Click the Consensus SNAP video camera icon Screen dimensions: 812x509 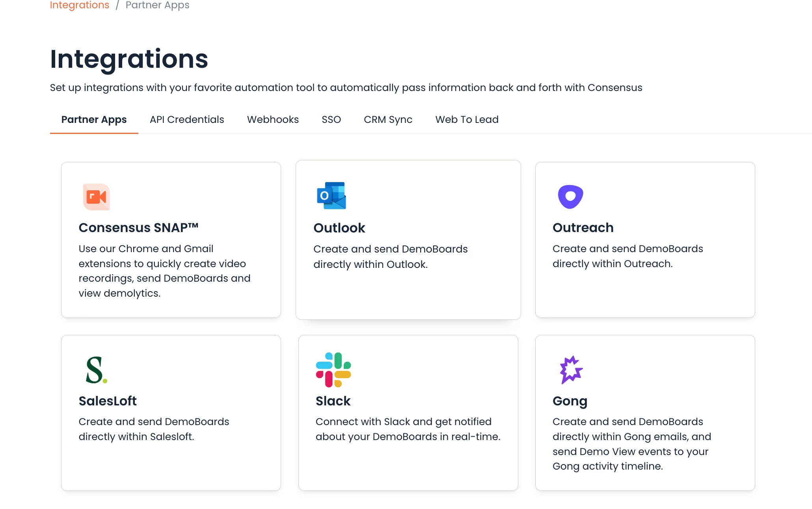point(97,197)
